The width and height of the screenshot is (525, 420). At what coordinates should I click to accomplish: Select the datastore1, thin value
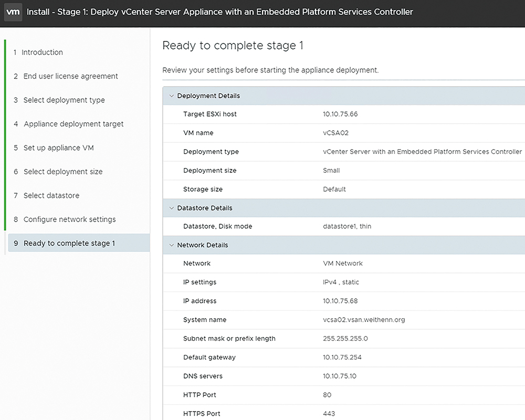coord(347,226)
